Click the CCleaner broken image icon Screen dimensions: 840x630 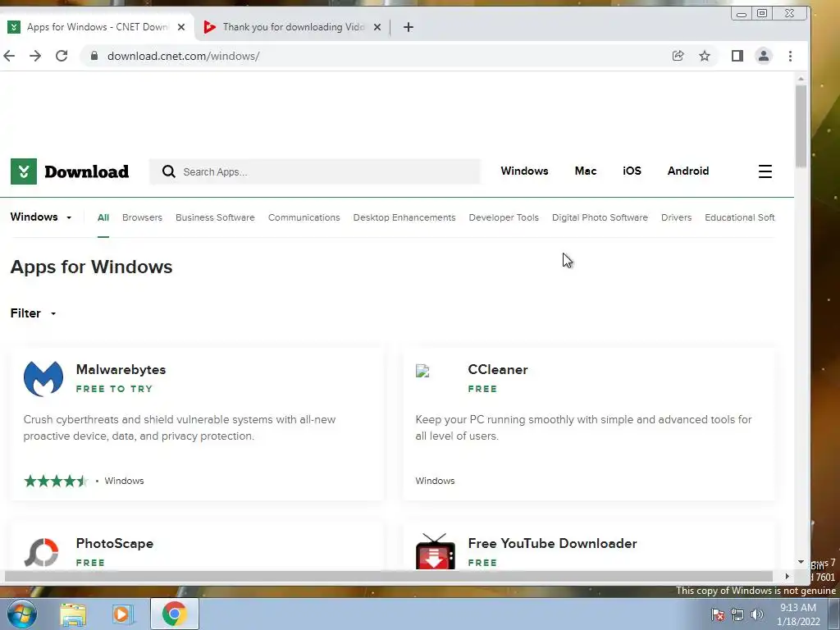pyautogui.click(x=422, y=372)
